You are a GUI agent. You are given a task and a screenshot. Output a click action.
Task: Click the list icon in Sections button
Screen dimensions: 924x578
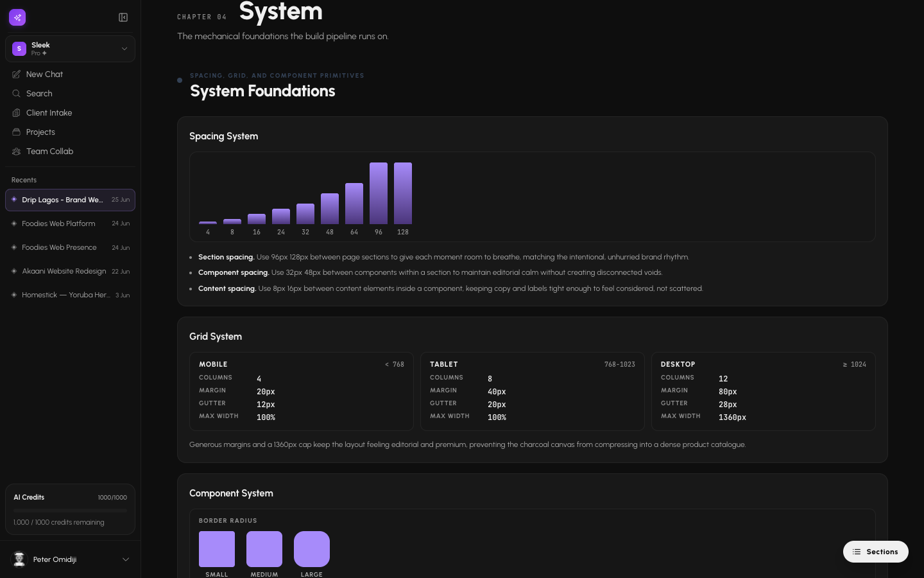click(857, 552)
